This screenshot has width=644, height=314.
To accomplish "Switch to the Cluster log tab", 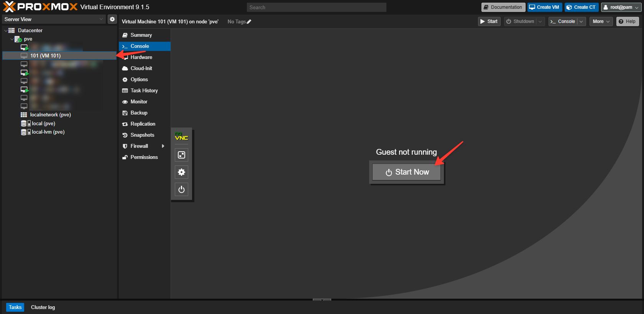I will [x=43, y=307].
